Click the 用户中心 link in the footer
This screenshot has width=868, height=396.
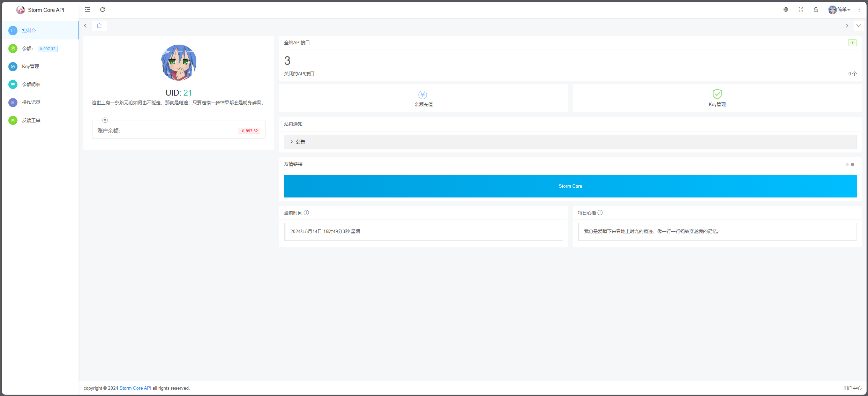(852, 388)
